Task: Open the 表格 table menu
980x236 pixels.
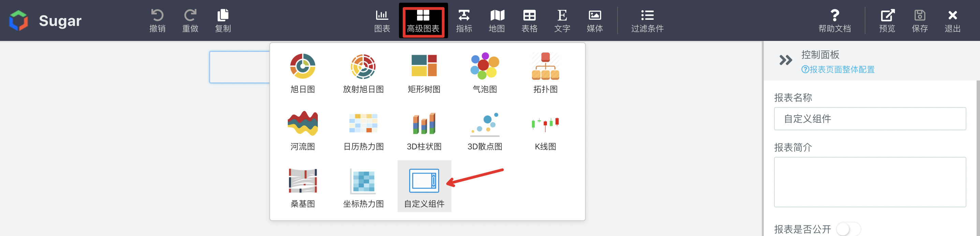Action: click(530, 20)
